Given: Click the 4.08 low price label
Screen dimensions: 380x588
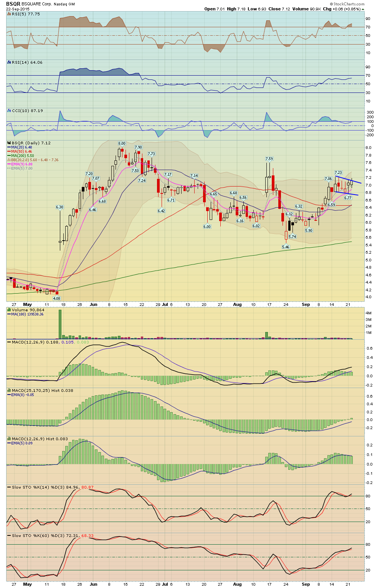Looking at the screenshot, I should pos(56,298).
